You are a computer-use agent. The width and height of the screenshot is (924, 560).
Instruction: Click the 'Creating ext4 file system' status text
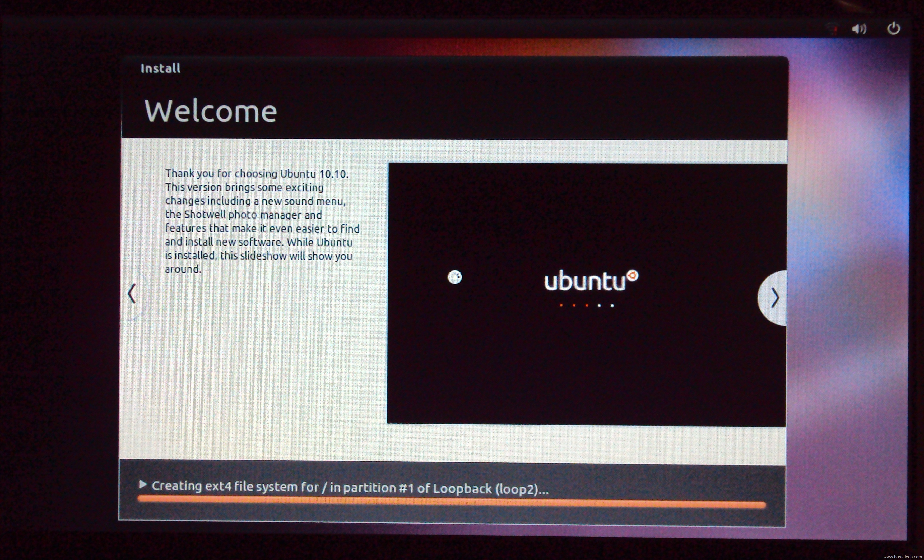[350, 488]
